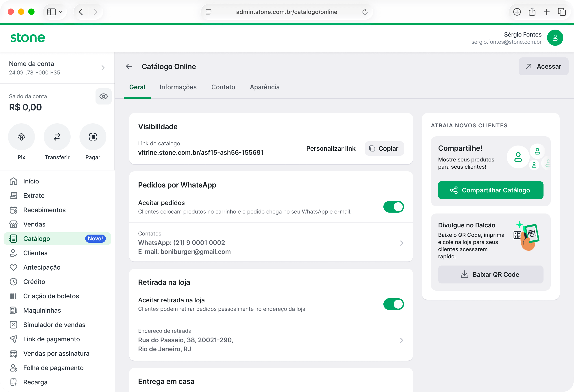Select Catálogo sidebar item
The width and height of the screenshot is (574, 392).
click(57, 238)
